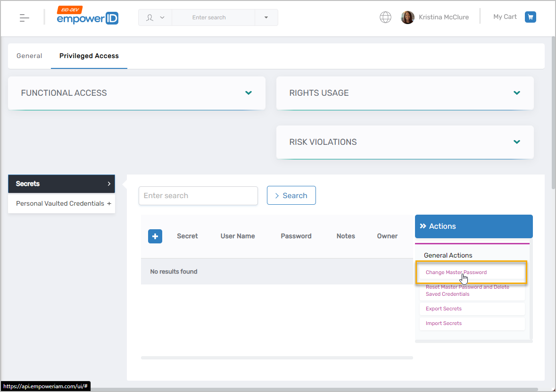Select the Secrets sidebar item
556x392 pixels.
61,184
